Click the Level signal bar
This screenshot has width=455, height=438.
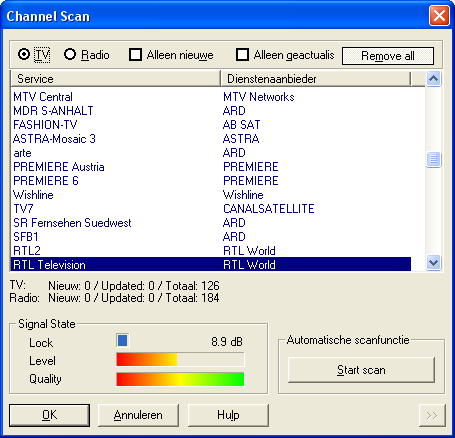pyautogui.click(x=180, y=360)
